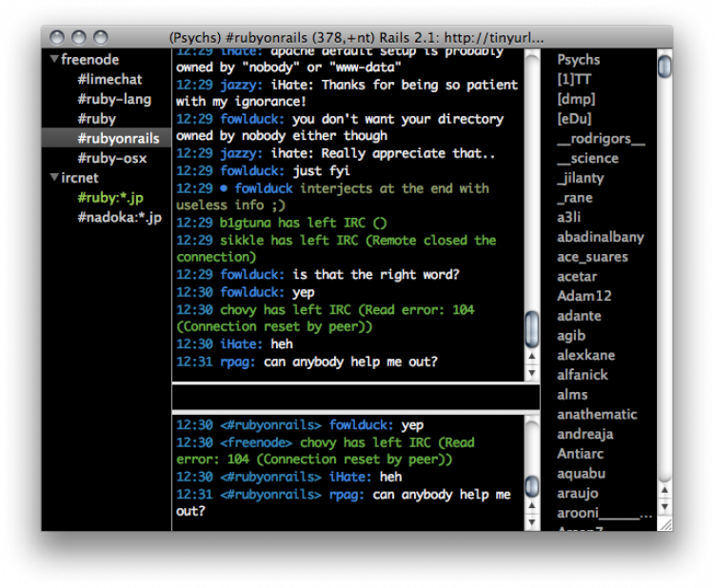This screenshot has height=588, width=714.
Task: Click the console log scroll up arrow
Action: coord(532,505)
